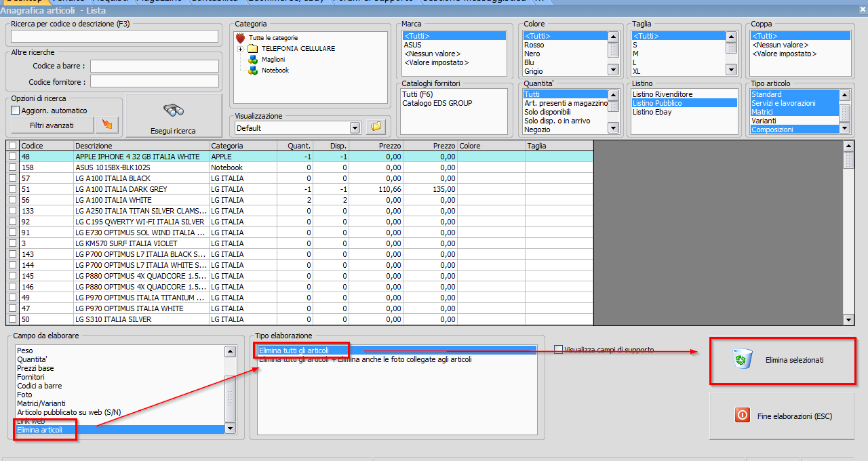Viewport: 868px width, 461px height.
Task: Click the Quantita' list scroll-down arrow
Action: 613,127
